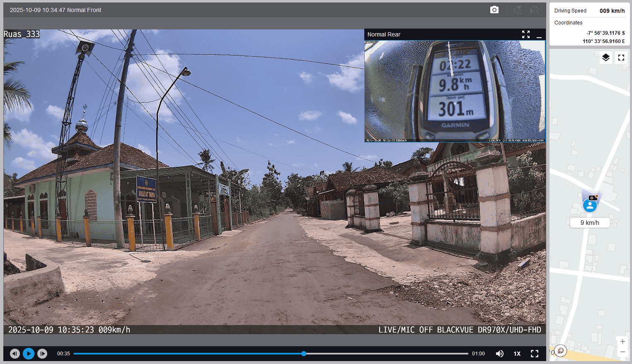Image resolution: width=632 pixels, height=364 pixels.
Task: Open the map layers selector
Action: tap(605, 58)
